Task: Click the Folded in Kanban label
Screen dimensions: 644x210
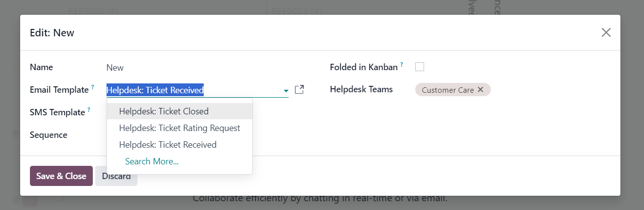Action: [x=364, y=67]
